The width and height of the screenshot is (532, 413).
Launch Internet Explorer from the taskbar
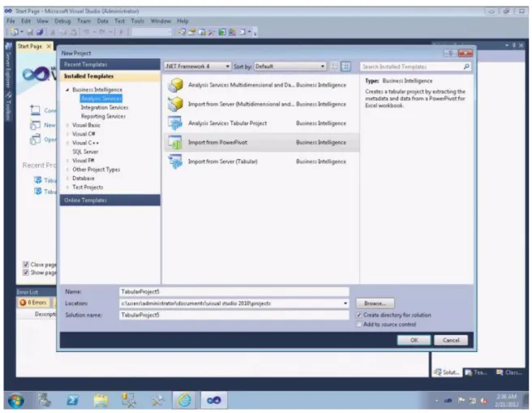184,401
